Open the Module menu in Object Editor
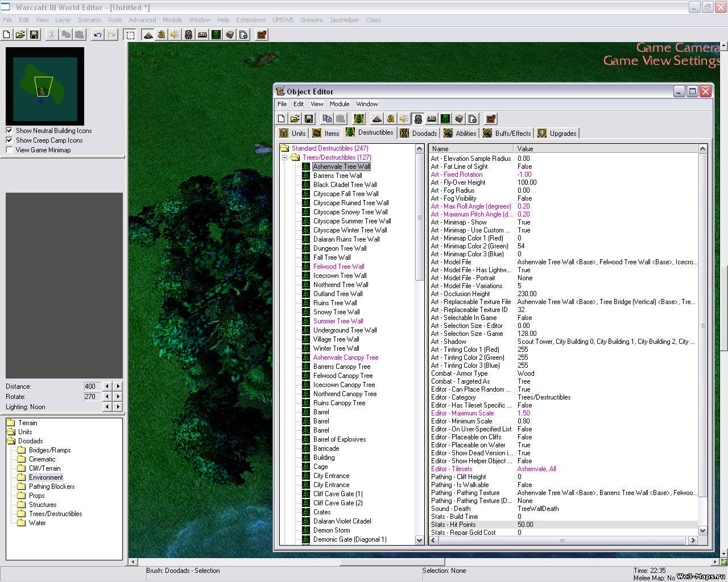This screenshot has height=582, width=728. pos(339,104)
